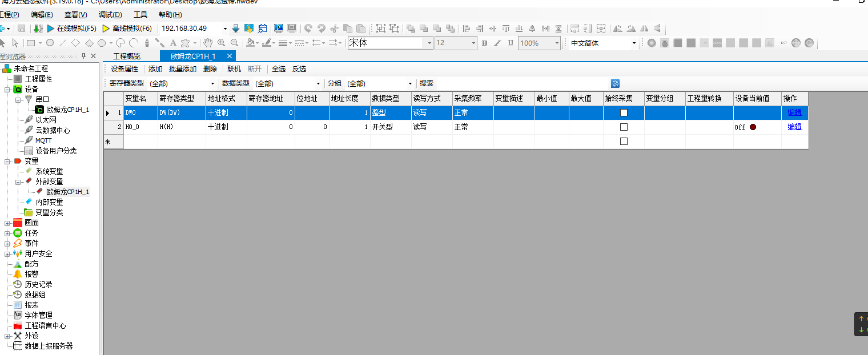
Task: Click the 编辑 link in DW0 row
Action: [795, 112]
